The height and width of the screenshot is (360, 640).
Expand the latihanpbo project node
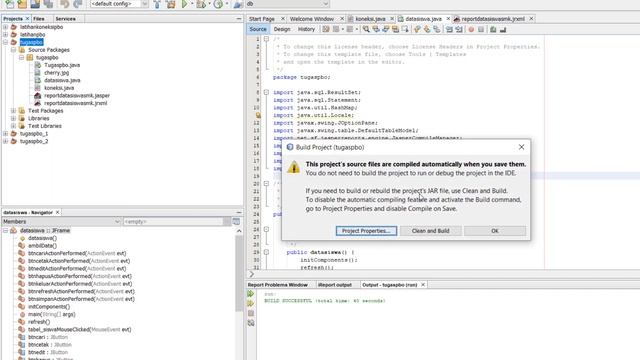tap(5, 35)
